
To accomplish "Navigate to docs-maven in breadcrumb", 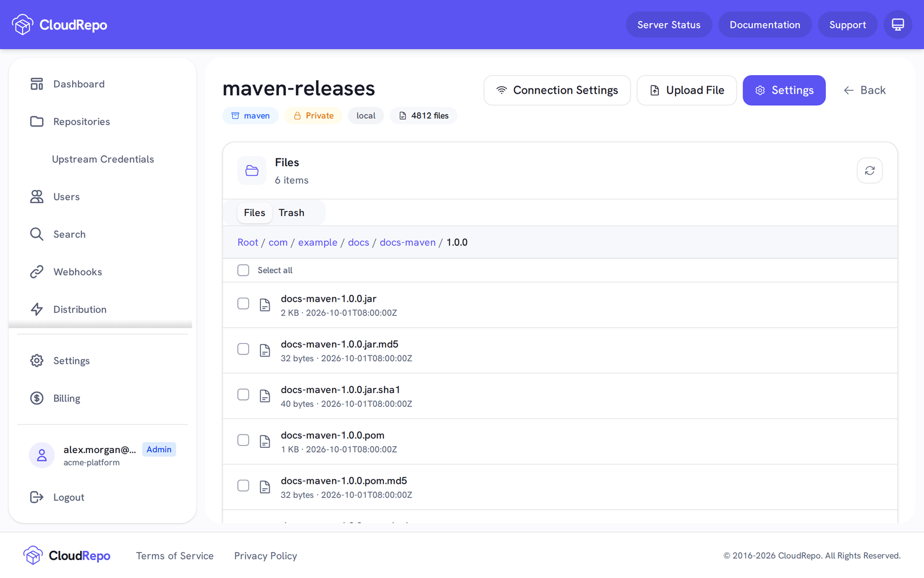I will 408,242.
